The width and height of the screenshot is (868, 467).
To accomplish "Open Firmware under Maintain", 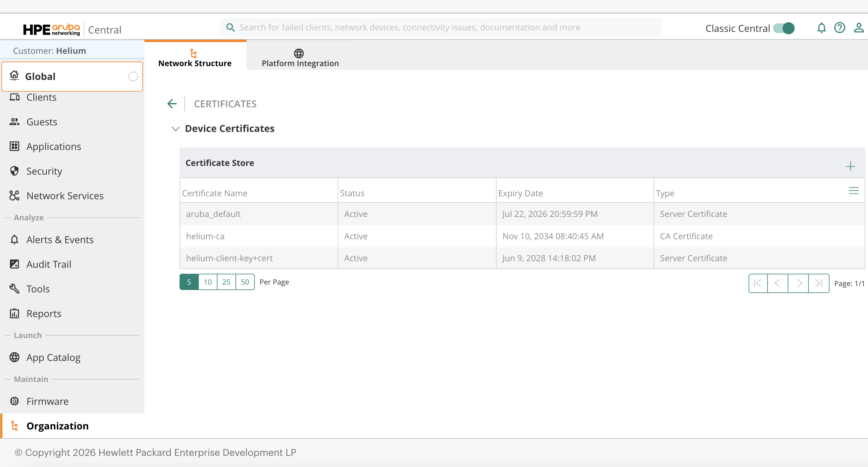I will tap(47, 401).
